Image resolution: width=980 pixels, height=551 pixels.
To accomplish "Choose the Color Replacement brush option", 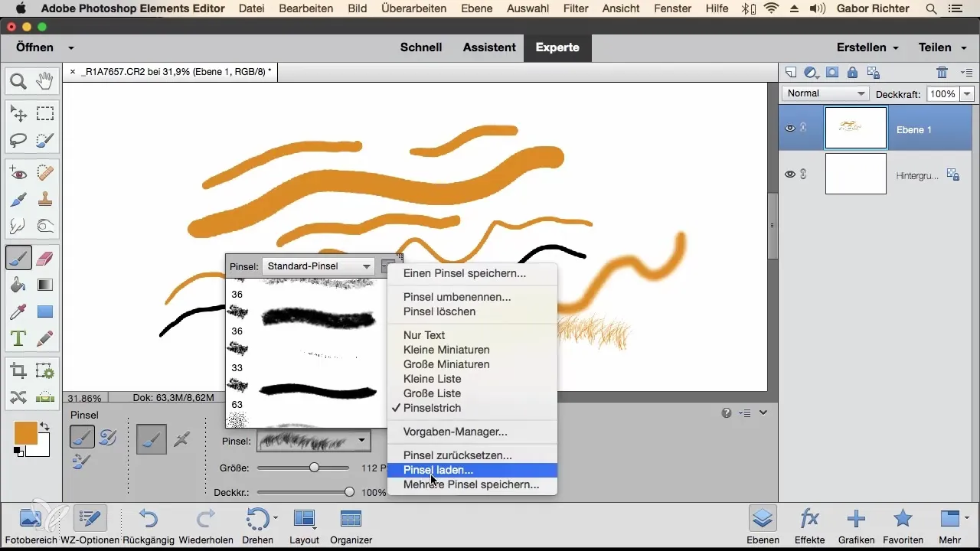I will coord(82,461).
